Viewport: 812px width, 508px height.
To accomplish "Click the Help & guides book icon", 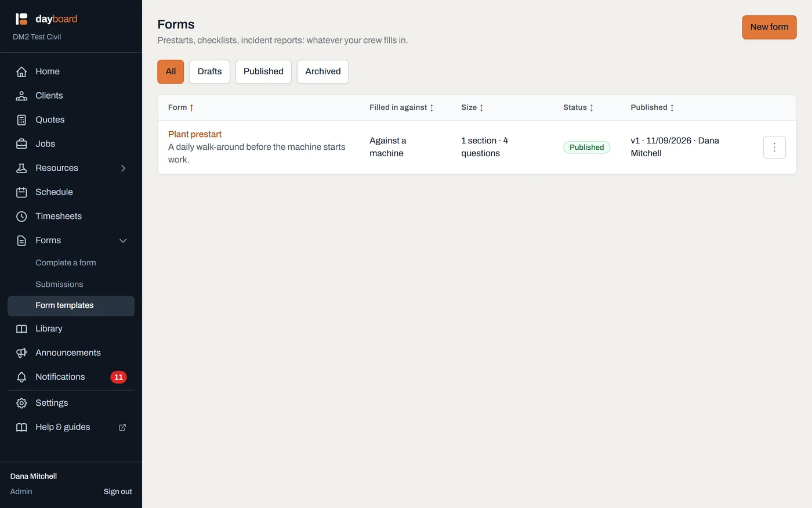I will pyautogui.click(x=21, y=427).
